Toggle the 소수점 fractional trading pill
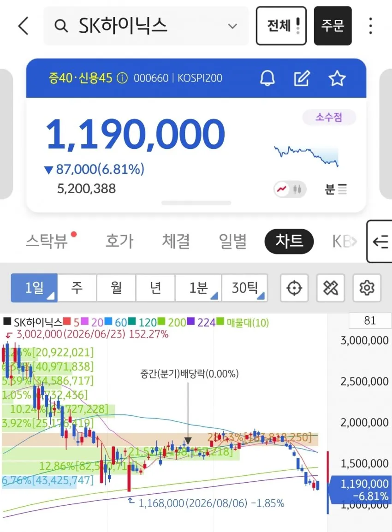The width and height of the screenshot is (392, 532). coord(329,118)
